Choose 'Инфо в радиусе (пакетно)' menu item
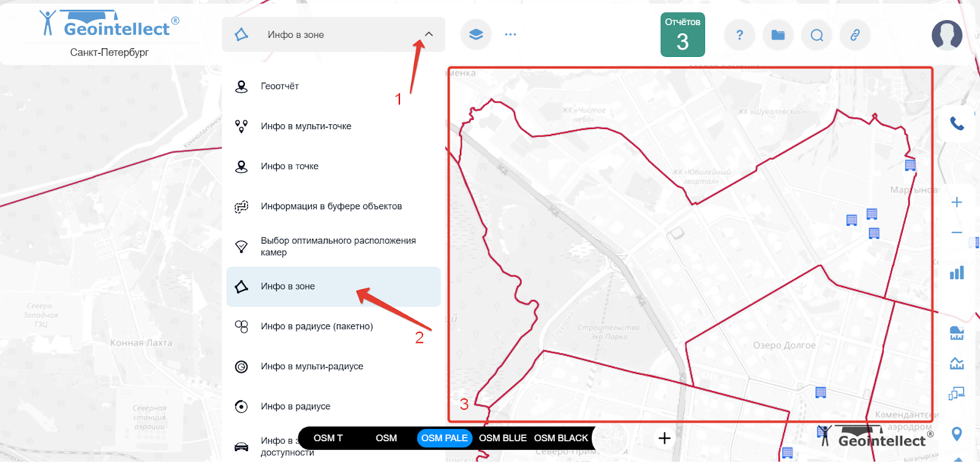 [x=317, y=326]
